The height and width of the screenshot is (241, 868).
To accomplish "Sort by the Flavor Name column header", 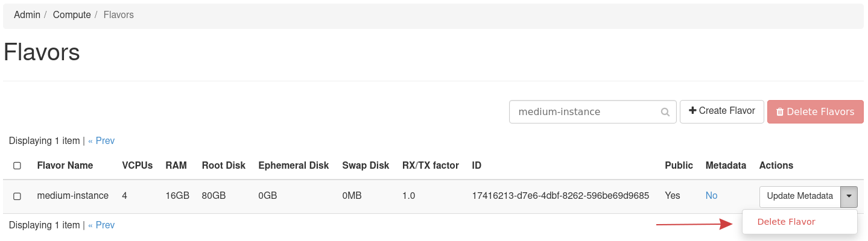I will (x=65, y=165).
